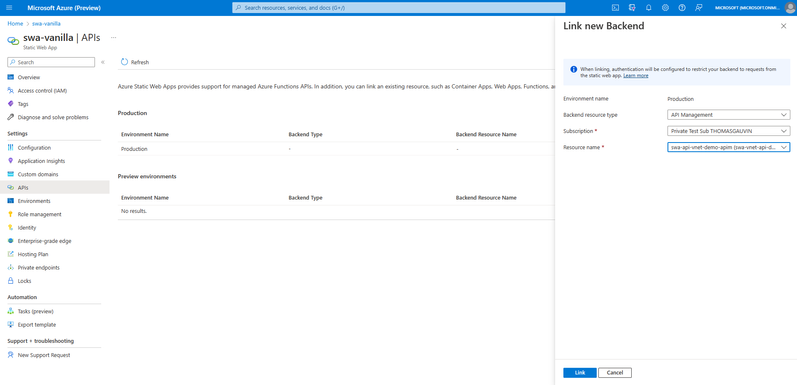Collapse the sidebar with the double chevron
This screenshot has height=385, width=797.
[x=103, y=62]
